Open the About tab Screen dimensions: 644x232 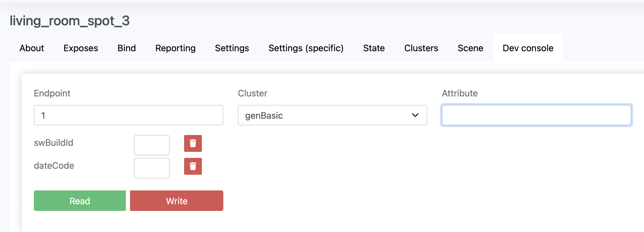click(x=32, y=48)
